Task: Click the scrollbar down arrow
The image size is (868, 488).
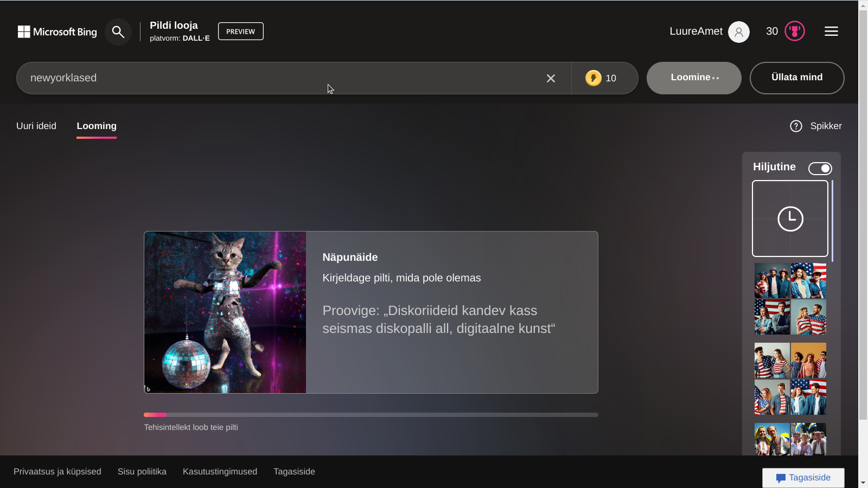Action: (863, 483)
